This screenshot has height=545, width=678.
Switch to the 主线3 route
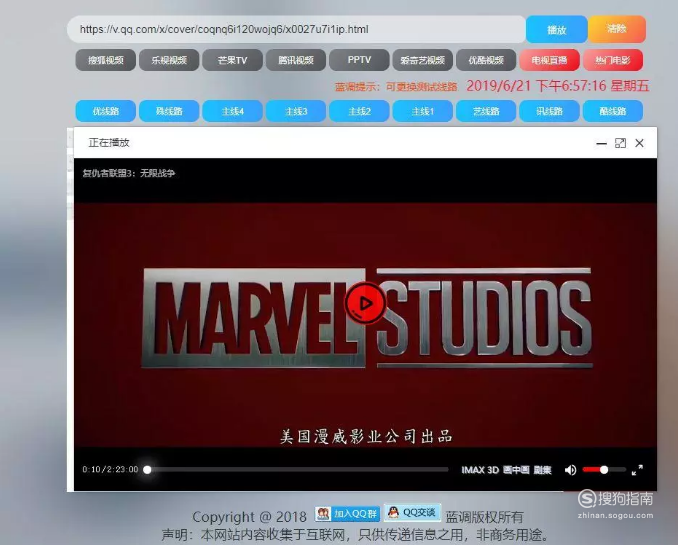296,111
